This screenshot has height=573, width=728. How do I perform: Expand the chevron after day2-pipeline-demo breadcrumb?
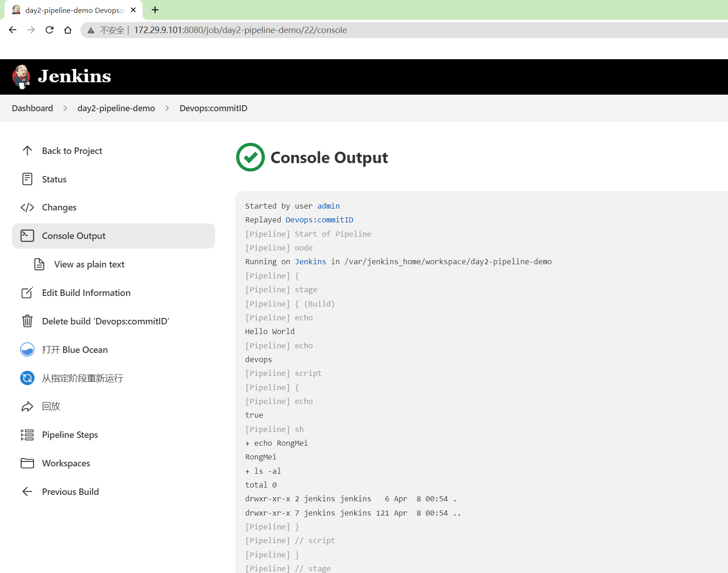click(167, 108)
